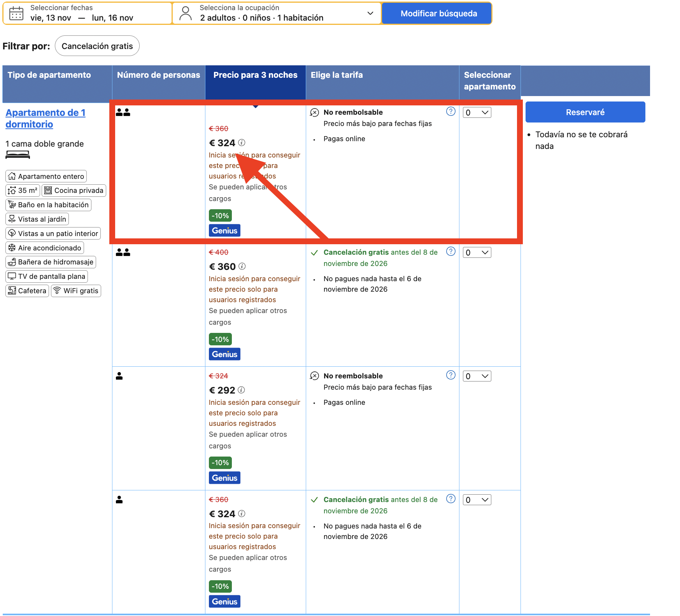Image resolution: width=680 pixels, height=616 pixels.
Task: Click the Aire acondicionado snowflake icon
Action: 12,248
